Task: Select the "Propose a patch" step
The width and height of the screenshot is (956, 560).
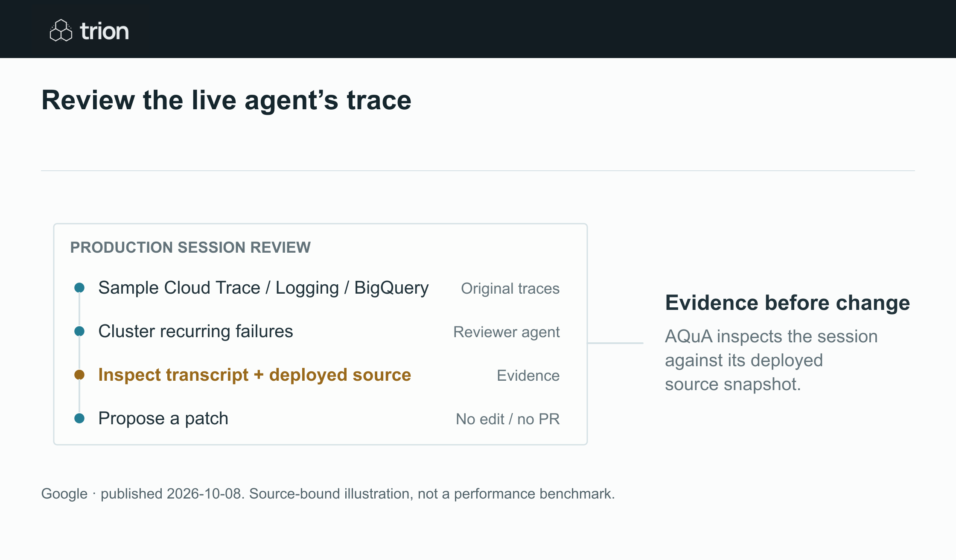Action: click(x=163, y=418)
